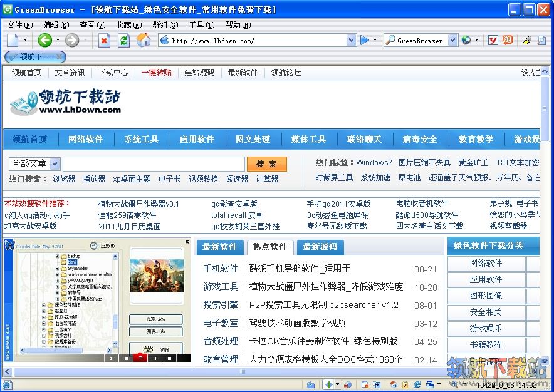This screenshot has height=392, width=554.
Task: Click the 领航下载站 site logo
Action: (66, 101)
